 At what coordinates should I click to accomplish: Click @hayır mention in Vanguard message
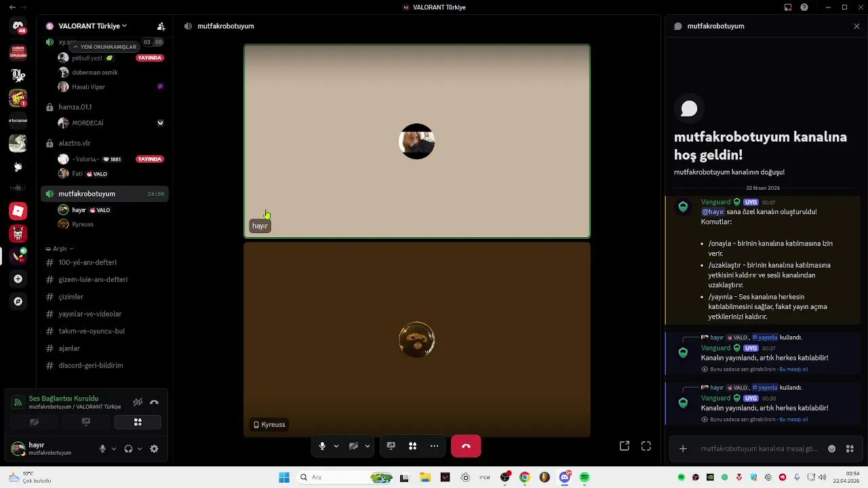713,211
